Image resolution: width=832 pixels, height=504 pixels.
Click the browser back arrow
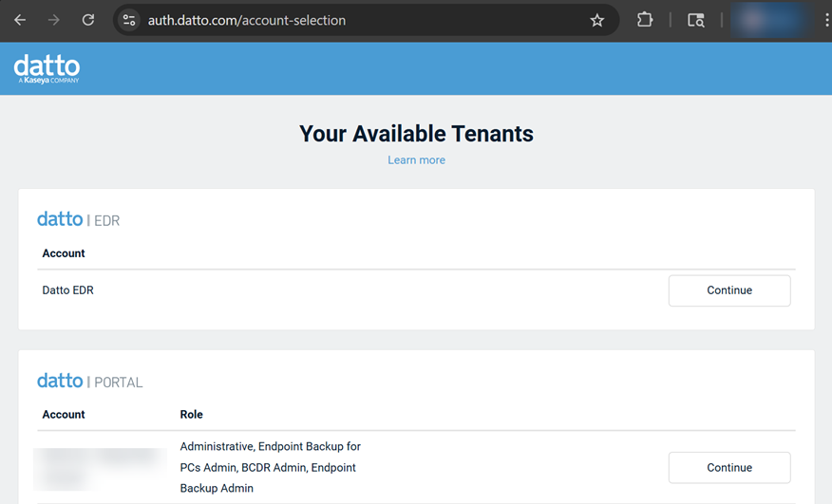[20, 20]
